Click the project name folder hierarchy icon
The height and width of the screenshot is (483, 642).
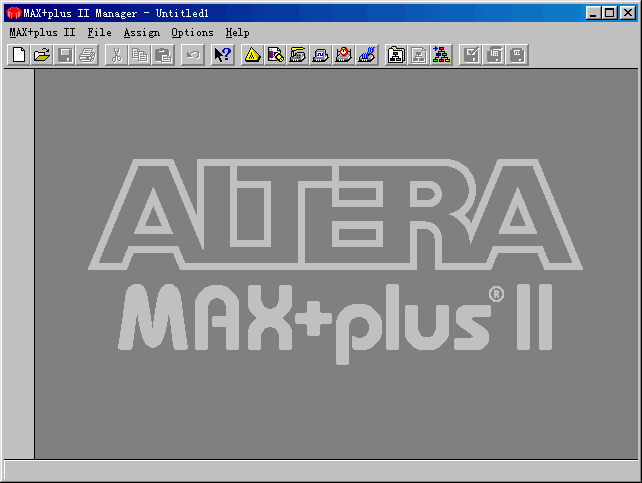pyautogui.click(x=396, y=55)
